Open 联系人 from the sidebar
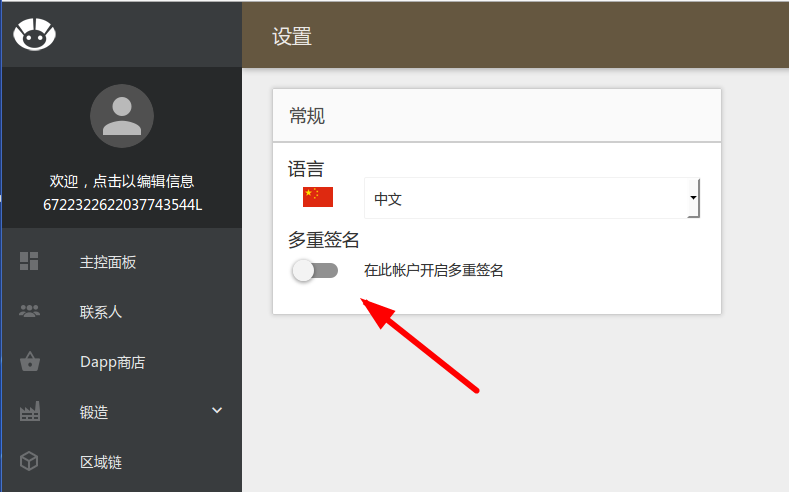 (x=101, y=312)
